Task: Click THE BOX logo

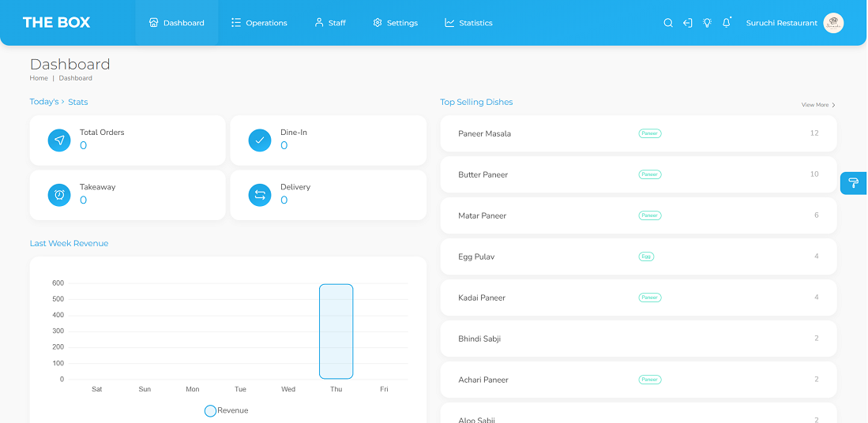Action: [x=57, y=23]
